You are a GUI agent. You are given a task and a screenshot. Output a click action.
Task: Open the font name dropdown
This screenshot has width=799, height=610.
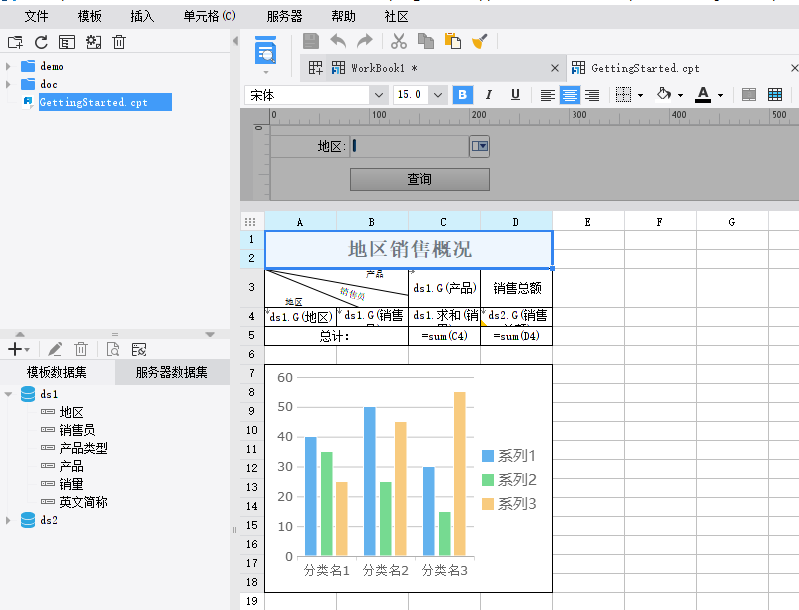coord(379,95)
